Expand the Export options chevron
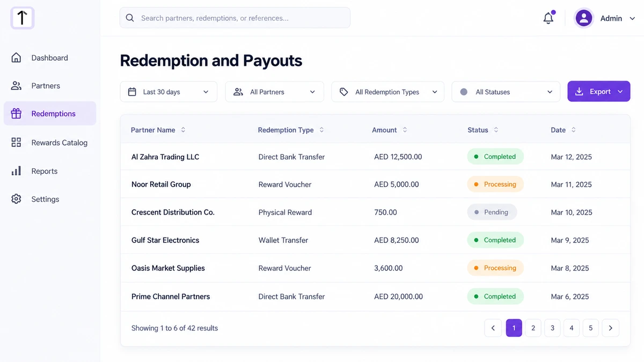Viewport: 644px width, 362px height. coord(620,92)
